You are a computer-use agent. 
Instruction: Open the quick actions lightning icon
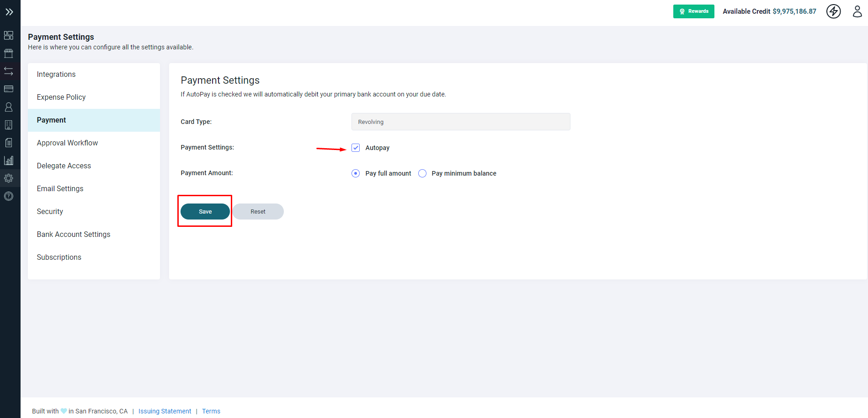click(833, 11)
